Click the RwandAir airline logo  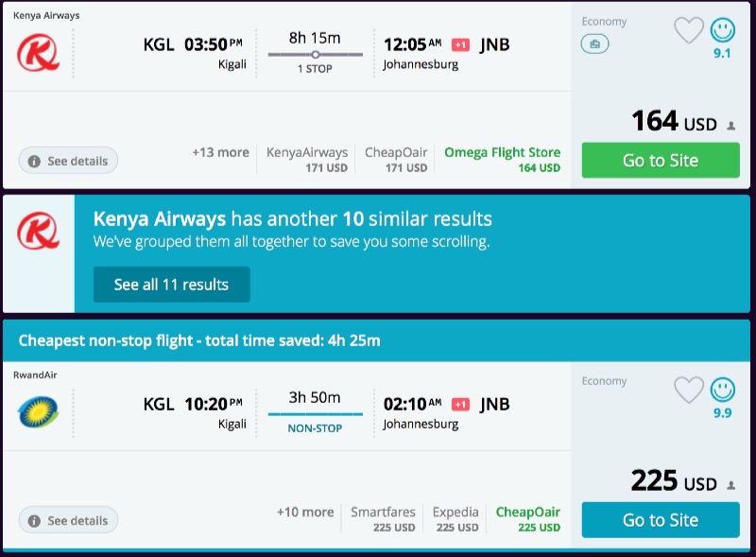38,412
